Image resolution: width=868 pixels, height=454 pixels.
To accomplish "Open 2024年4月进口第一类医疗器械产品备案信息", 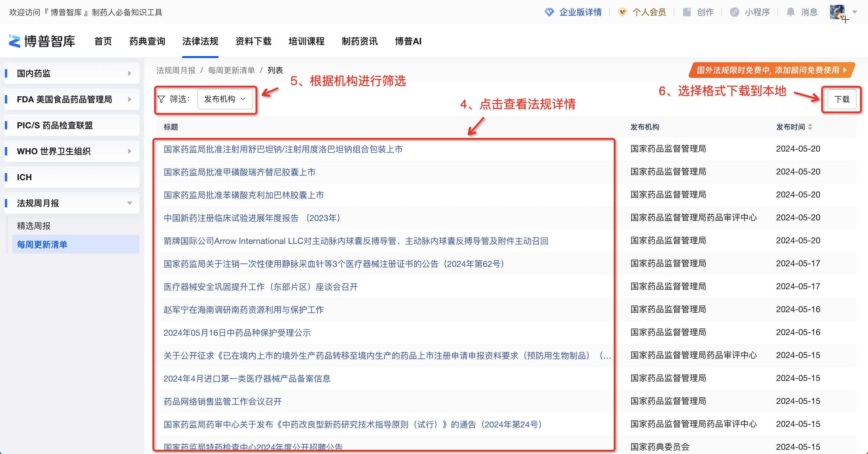I will pos(247,378).
